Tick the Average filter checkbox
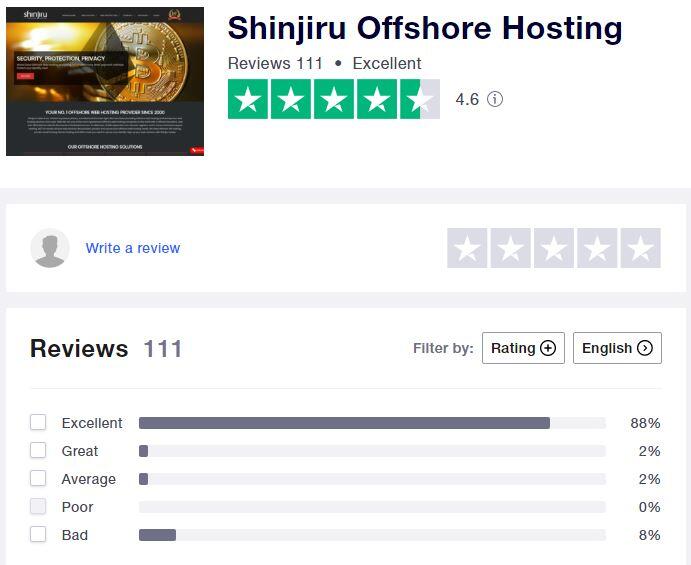The height and width of the screenshot is (565, 691). pyautogui.click(x=38, y=478)
